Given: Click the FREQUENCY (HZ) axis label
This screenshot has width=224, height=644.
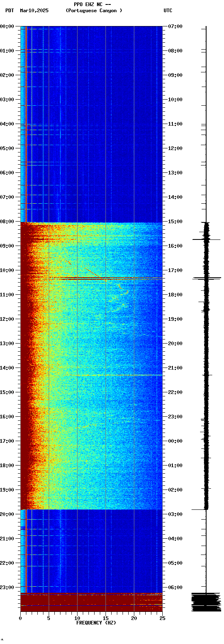Looking at the screenshot, I should [96, 623].
